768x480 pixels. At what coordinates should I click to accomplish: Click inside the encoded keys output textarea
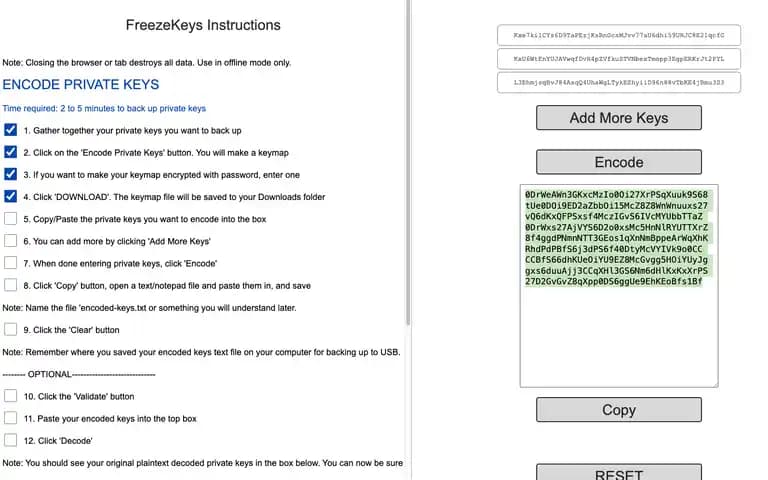point(619,286)
